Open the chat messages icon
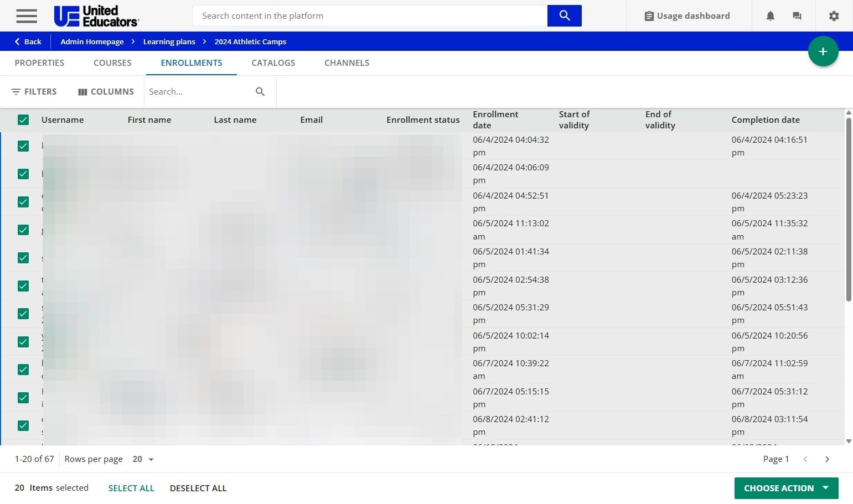This screenshot has width=853, height=504. click(797, 16)
